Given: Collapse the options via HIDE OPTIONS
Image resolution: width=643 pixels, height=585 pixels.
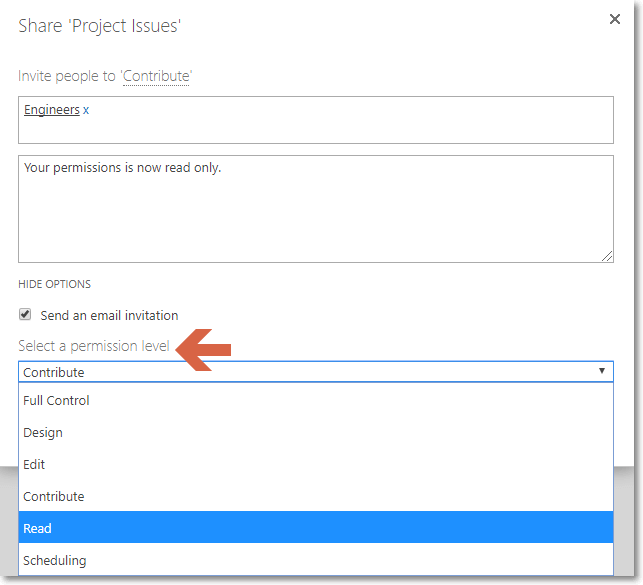Looking at the screenshot, I should [55, 284].
